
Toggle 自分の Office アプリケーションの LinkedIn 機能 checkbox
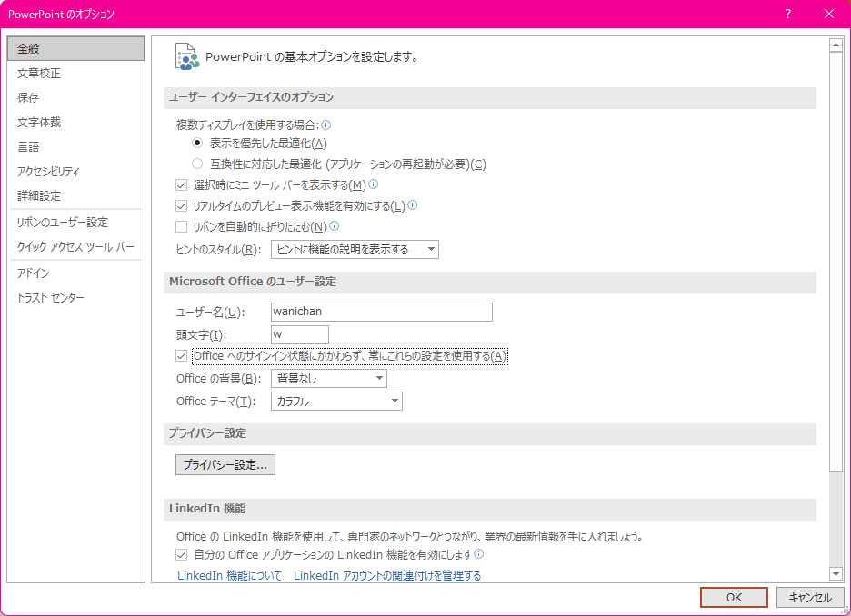pos(181,555)
